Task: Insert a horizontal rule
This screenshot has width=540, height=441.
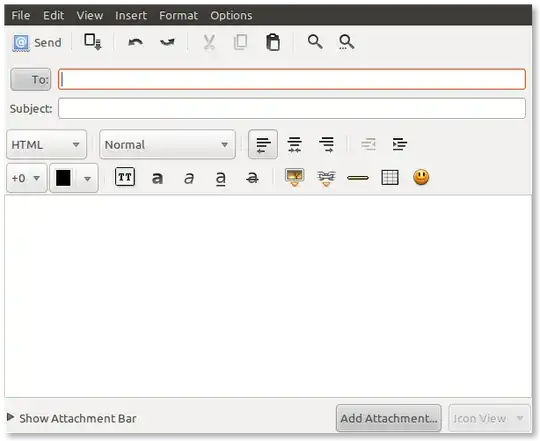Action: [358, 178]
